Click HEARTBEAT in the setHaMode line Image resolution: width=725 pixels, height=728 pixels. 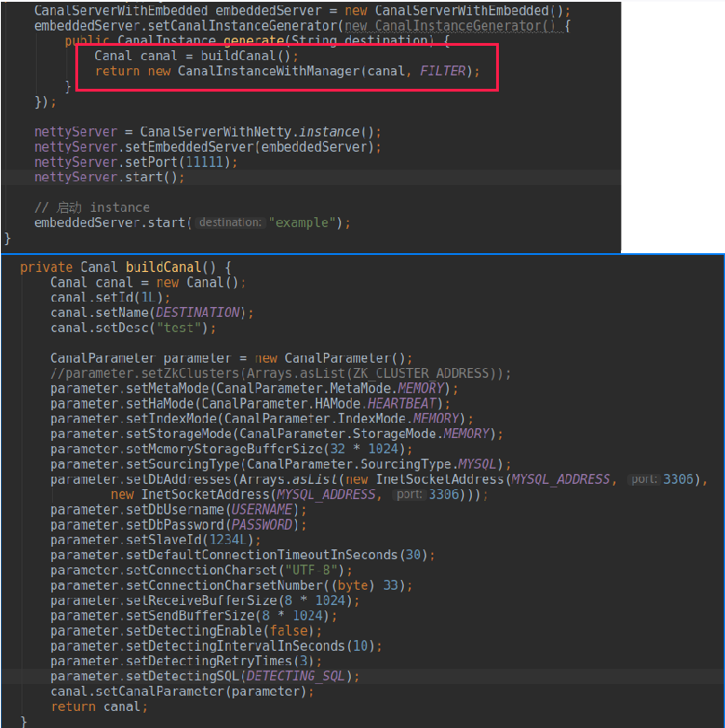coord(402,403)
